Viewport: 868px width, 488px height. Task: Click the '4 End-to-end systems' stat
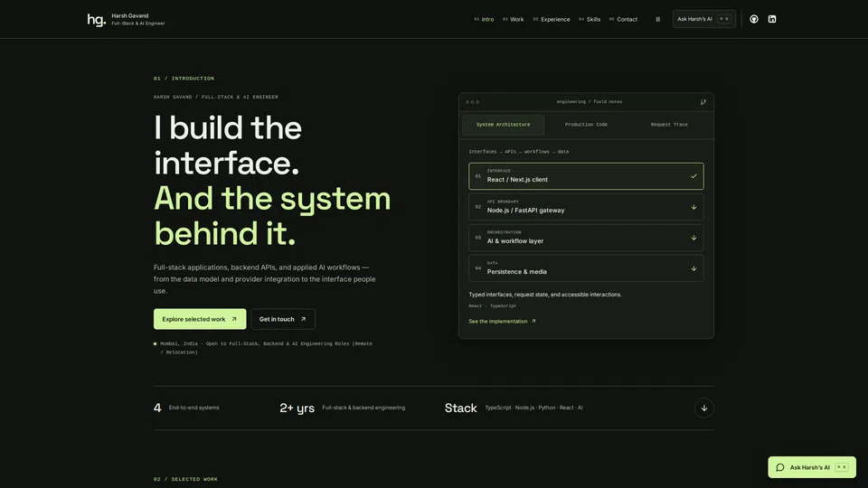click(x=186, y=408)
